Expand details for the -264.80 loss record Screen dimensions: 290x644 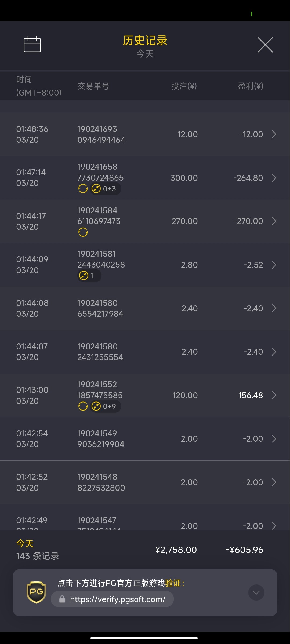274,178
